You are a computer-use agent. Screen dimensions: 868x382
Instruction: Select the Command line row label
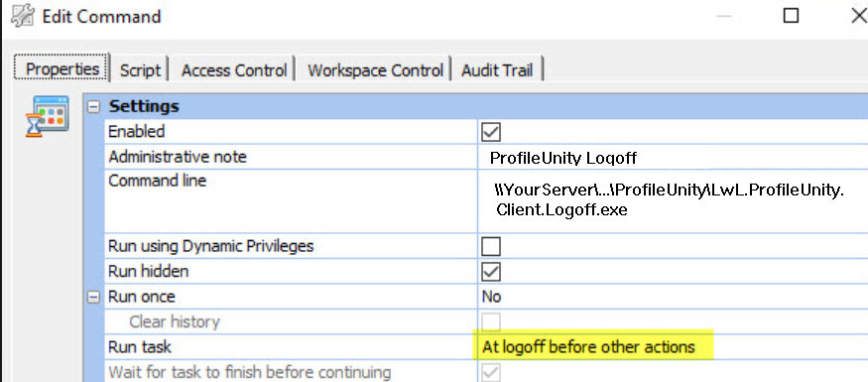(157, 181)
